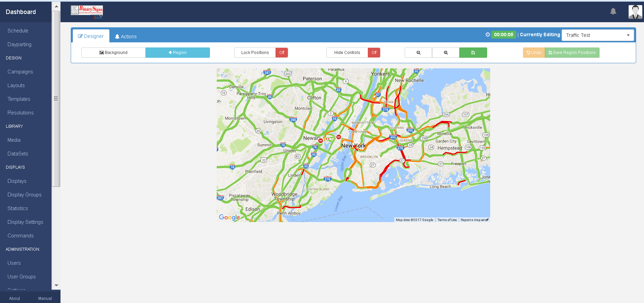The width and height of the screenshot is (644, 303).
Task: Click Save Region Positions button
Action: click(x=572, y=53)
